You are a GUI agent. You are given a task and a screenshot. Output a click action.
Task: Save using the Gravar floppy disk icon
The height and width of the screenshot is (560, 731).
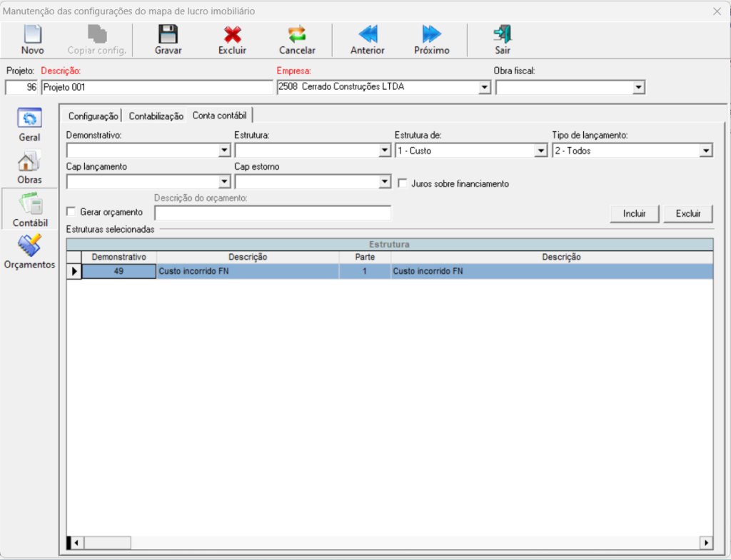tap(168, 34)
